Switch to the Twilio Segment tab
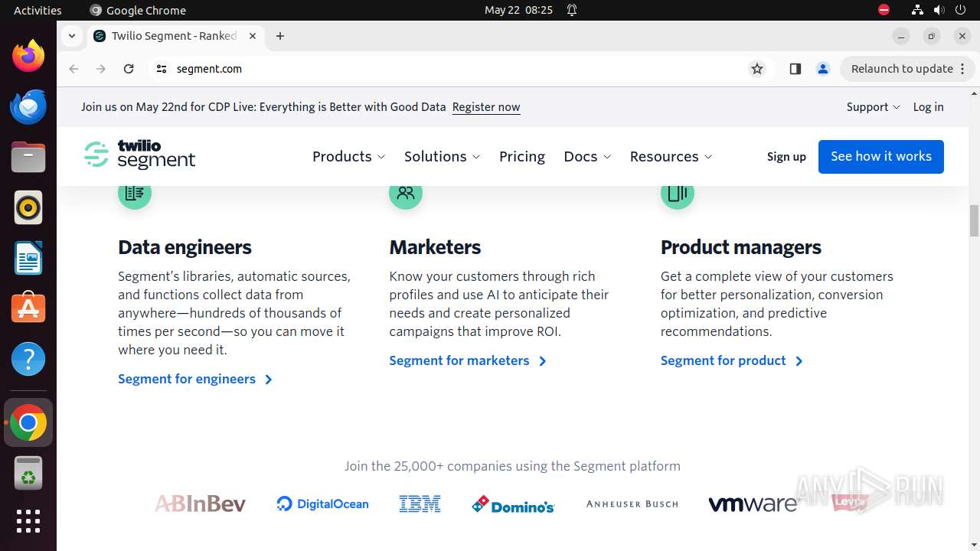 (x=175, y=36)
